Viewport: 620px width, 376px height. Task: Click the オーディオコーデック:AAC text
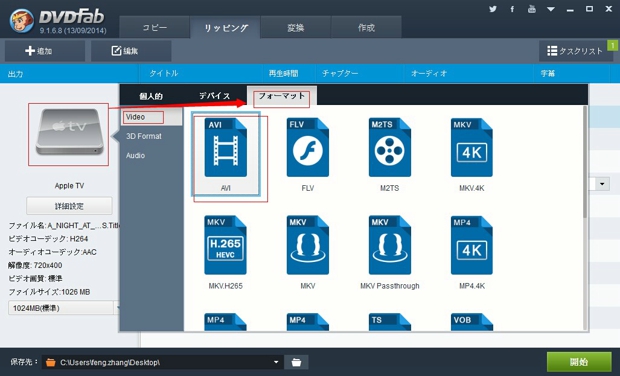(x=52, y=252)
